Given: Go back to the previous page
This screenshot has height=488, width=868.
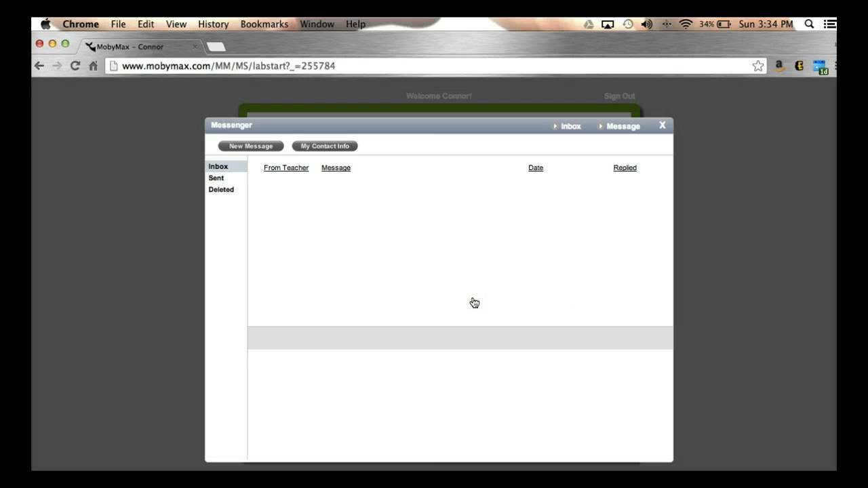Looking at the screenshot, I should click(39, 66).
